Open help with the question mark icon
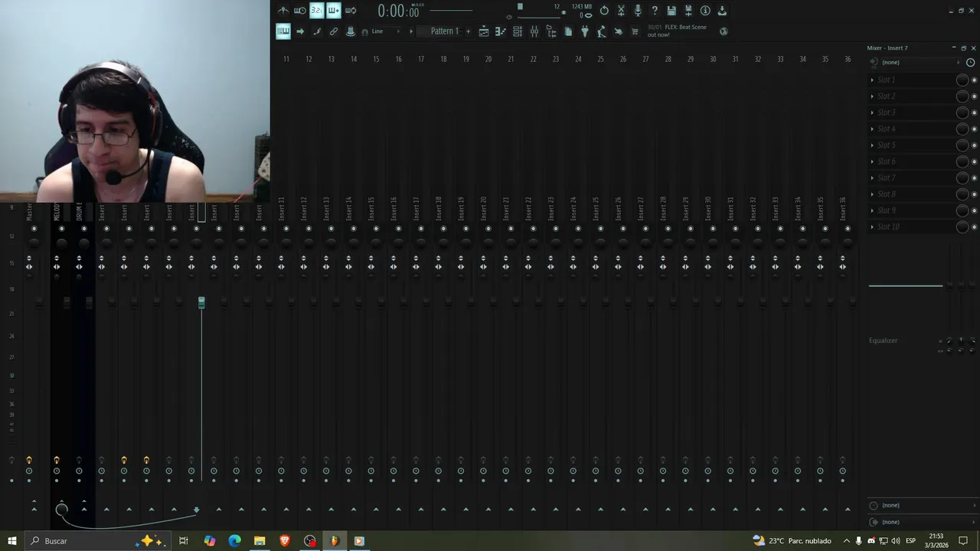The height and width of the screenshot is (551, 980). (x=655, y=11)
